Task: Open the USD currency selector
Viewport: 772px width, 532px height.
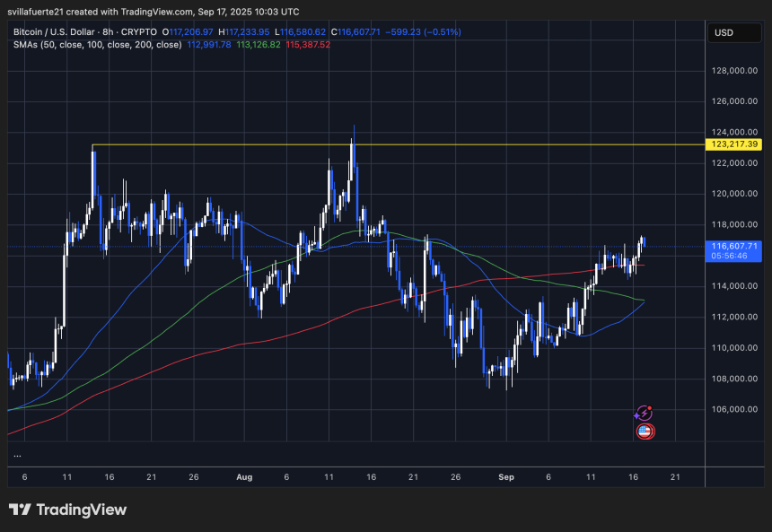Action: coord(734,32)
